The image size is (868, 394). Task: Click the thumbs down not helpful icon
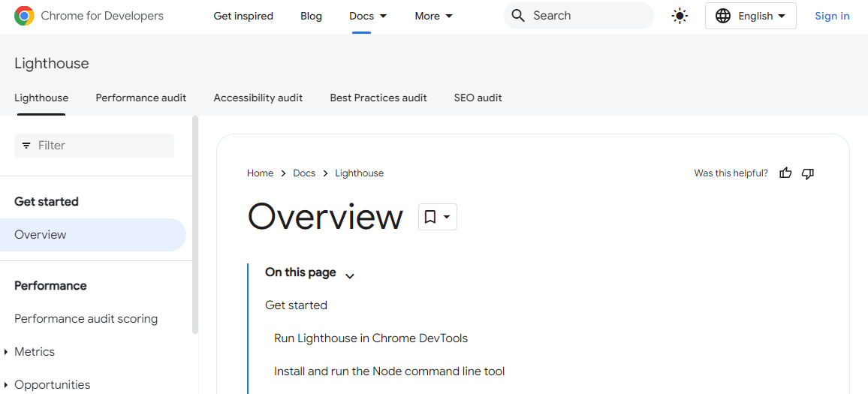coord(808,173)
